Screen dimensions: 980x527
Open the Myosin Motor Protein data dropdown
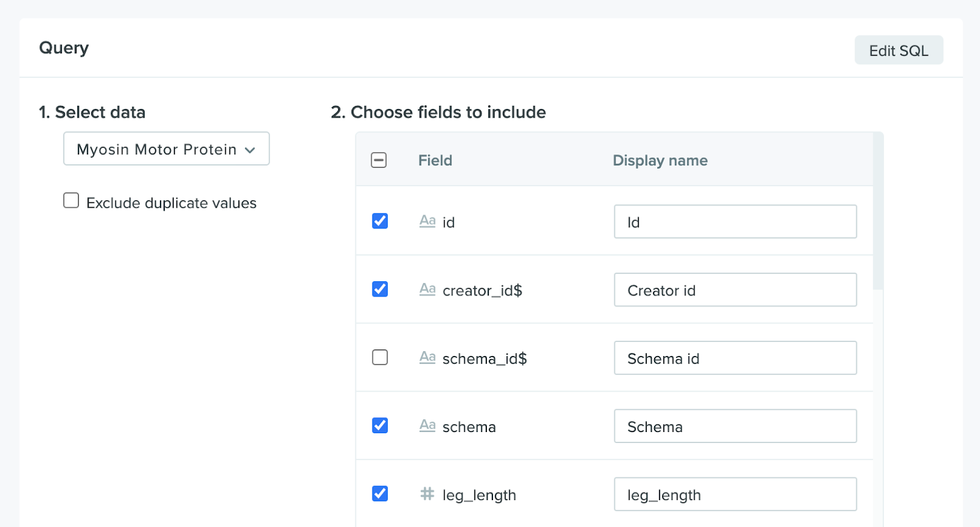click(x=167, y=149)
